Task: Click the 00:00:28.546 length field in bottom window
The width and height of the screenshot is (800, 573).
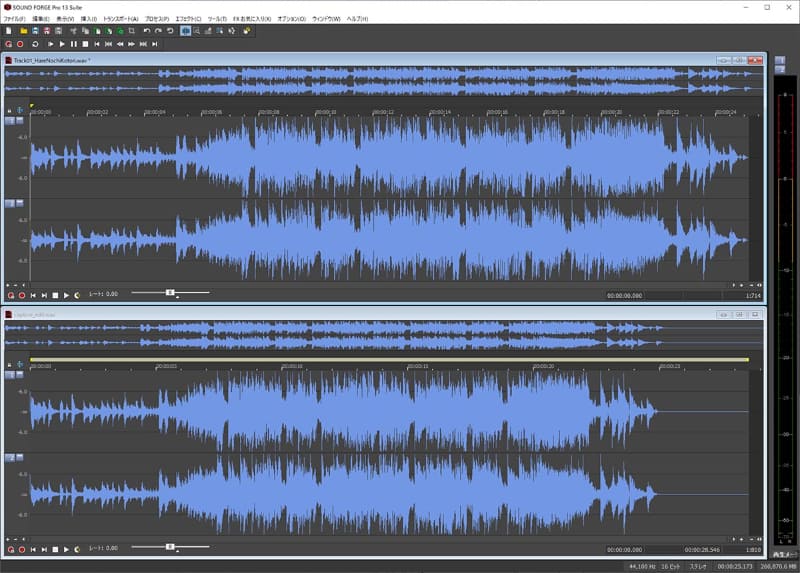Action: coord(702,550)
